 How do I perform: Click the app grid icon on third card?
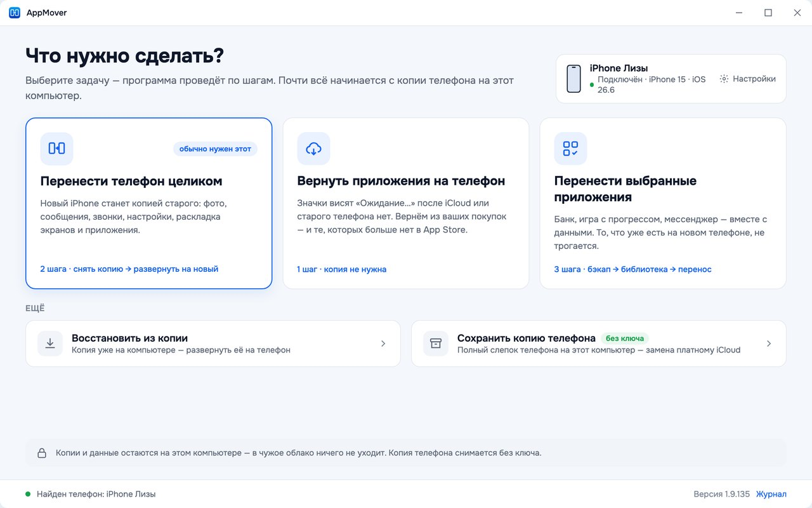pyautogui.click(x=570, y=149)
